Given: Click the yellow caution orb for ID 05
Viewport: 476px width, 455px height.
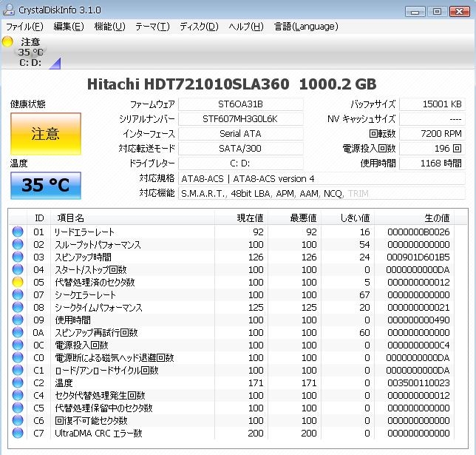Looking at the screenshot, I should pyautogui.click(x=18, y=282).
